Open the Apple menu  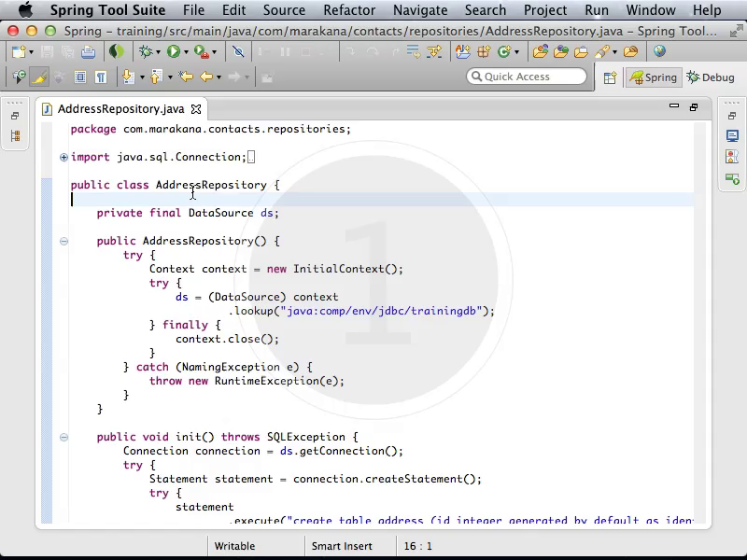click(26, 9)
